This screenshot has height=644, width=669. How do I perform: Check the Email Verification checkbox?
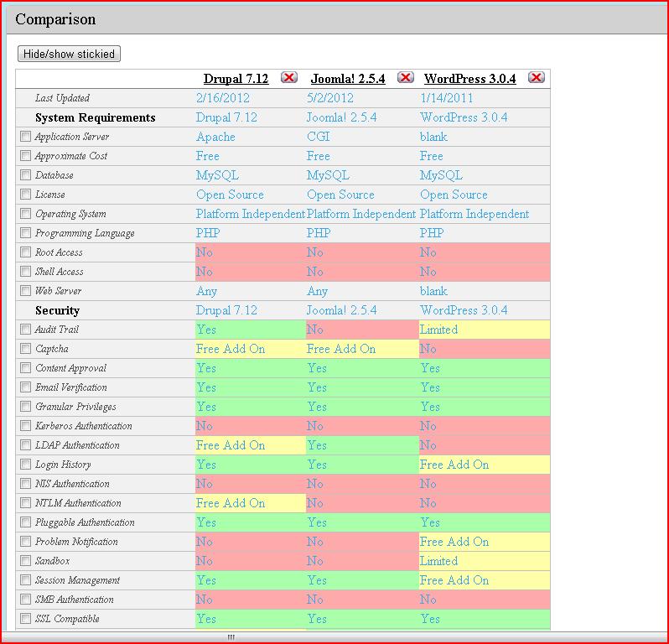[26, 387]
